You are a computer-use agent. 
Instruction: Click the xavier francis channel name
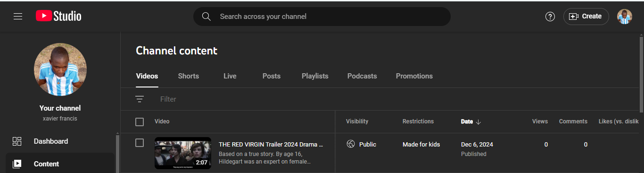(60, 119)
